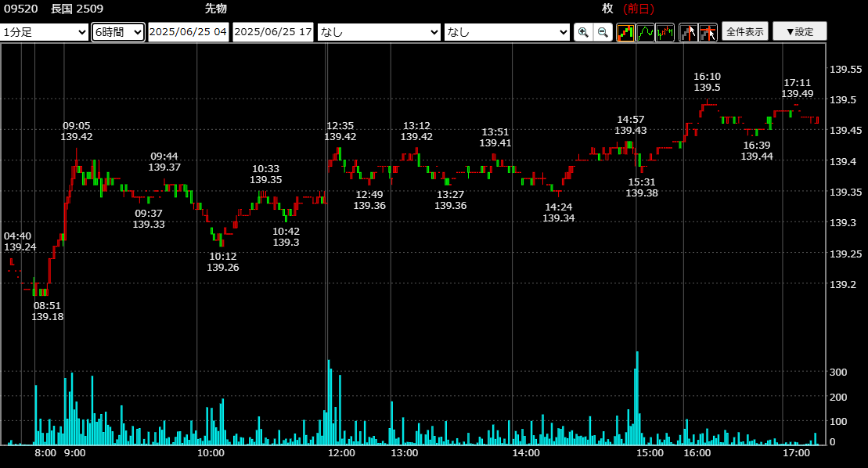Click the 09:44 label 139.37

[x=164, y=161]
